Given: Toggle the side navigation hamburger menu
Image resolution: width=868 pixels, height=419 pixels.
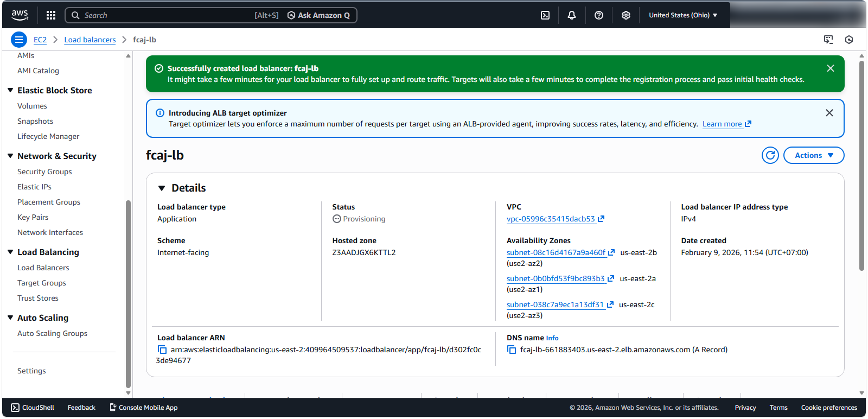Looking at the screenshot, I should coord(19,40).
